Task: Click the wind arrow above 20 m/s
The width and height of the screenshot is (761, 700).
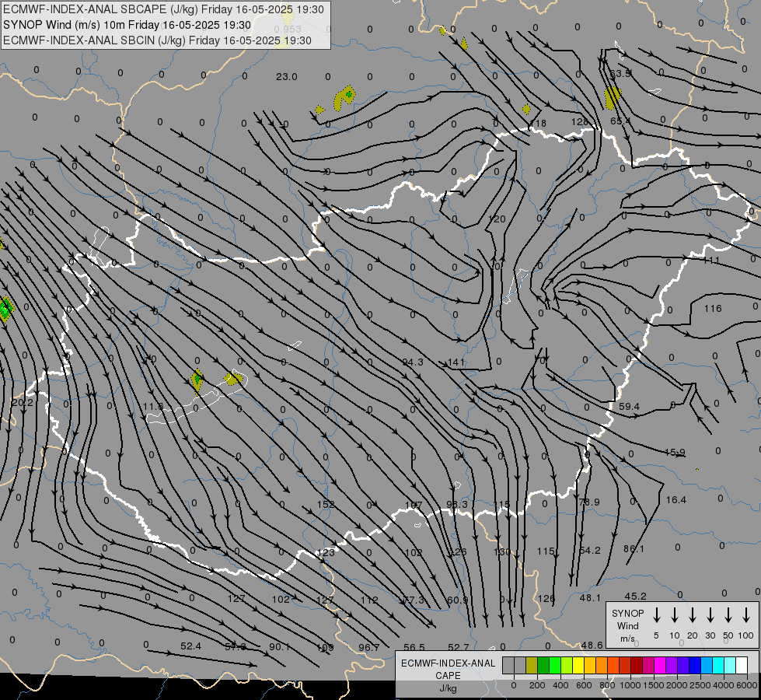Action: click(x=692, y=615)
